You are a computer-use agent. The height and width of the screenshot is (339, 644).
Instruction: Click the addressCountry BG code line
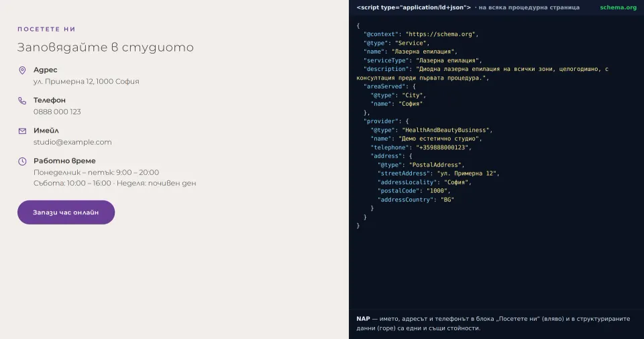416,200
